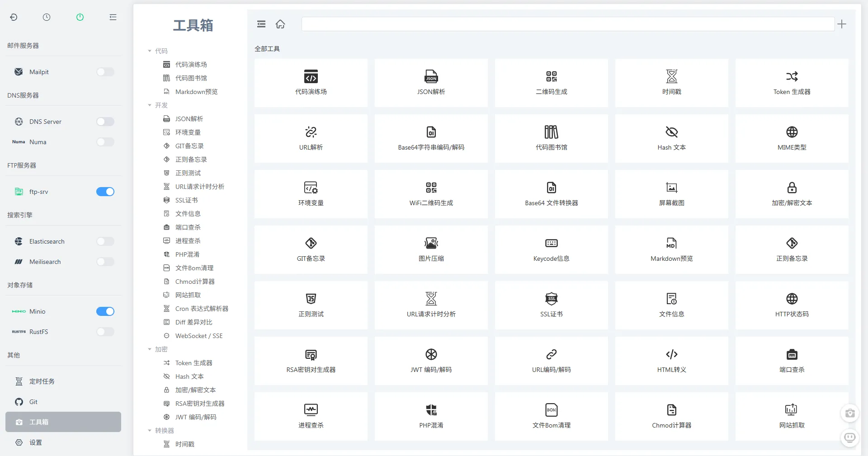Screen dimensions: 868x456
Task: Open the Hash 文本 card
Action: click(672, 138)
